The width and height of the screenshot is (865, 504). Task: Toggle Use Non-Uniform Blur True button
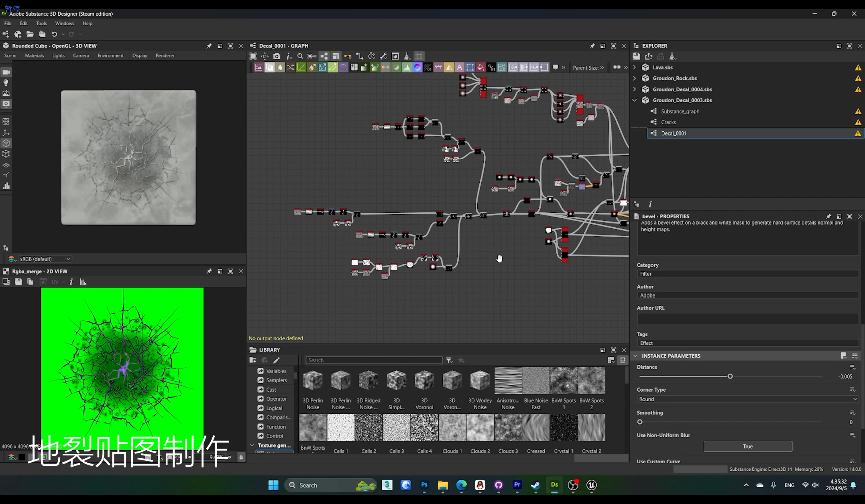(x=747, y=446)
